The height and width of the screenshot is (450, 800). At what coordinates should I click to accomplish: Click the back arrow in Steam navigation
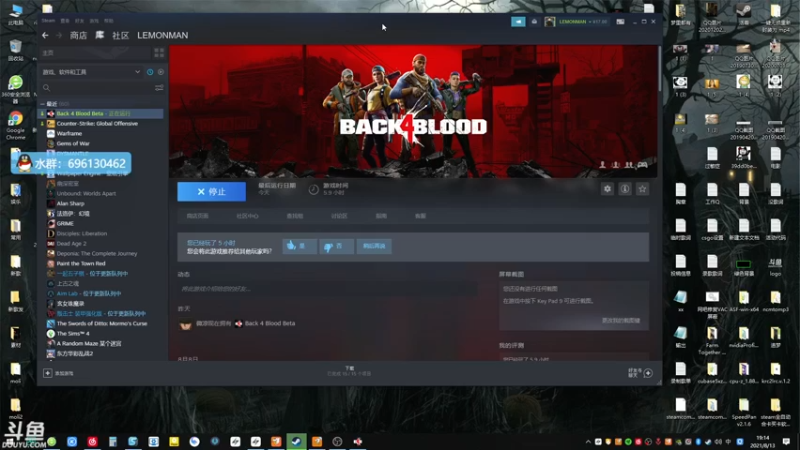[x=45, y=35]
